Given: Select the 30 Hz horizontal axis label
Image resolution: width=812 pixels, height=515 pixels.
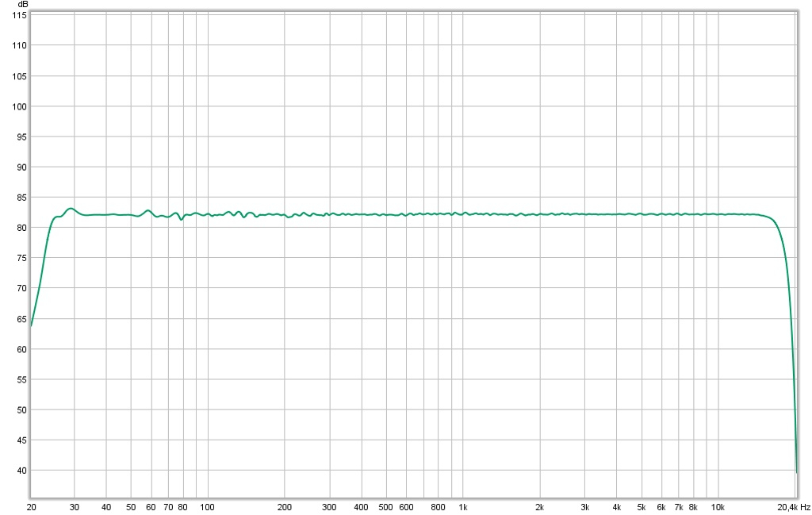Looking at the screenshot, I should 74,507.
